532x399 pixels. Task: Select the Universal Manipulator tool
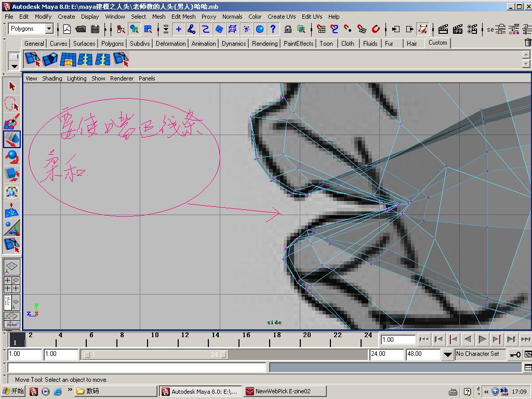[12, 192]
